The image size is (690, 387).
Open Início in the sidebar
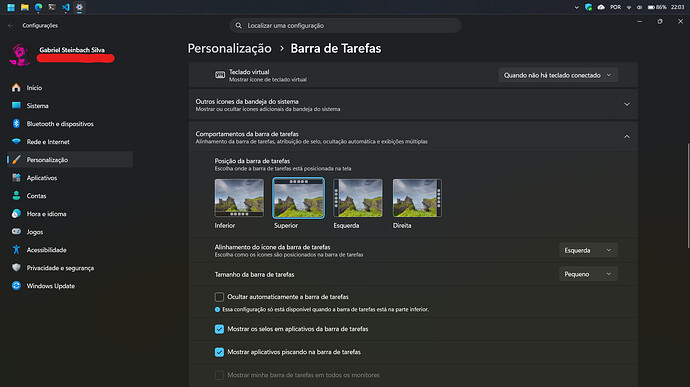[x=70, y=88]
